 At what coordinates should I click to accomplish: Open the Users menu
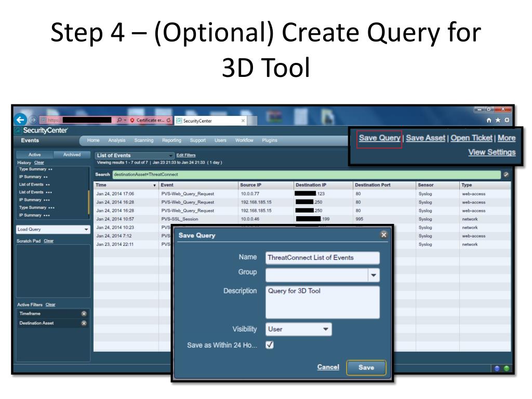(220, 140)
